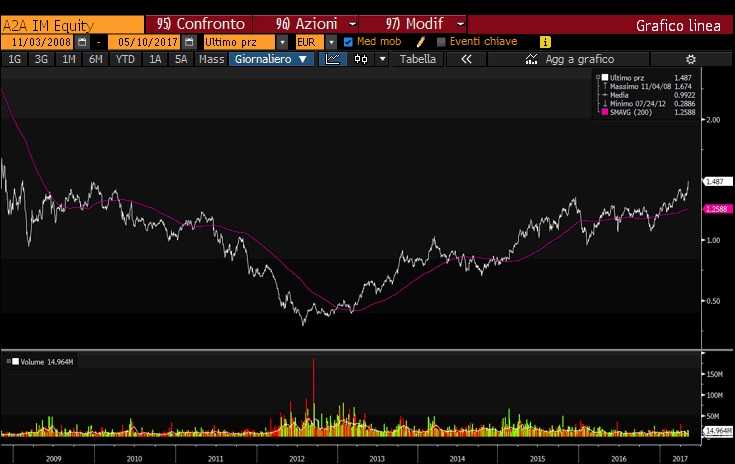Click the pencil edit icon beside Med mob
This screenshot has width=735, height=464.
pos(420,42)
